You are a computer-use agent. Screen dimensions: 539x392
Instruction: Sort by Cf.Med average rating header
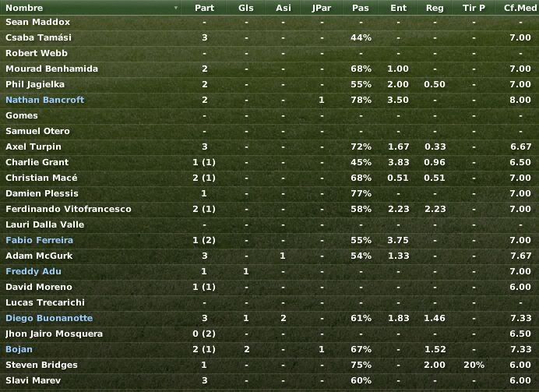point(519,8)
